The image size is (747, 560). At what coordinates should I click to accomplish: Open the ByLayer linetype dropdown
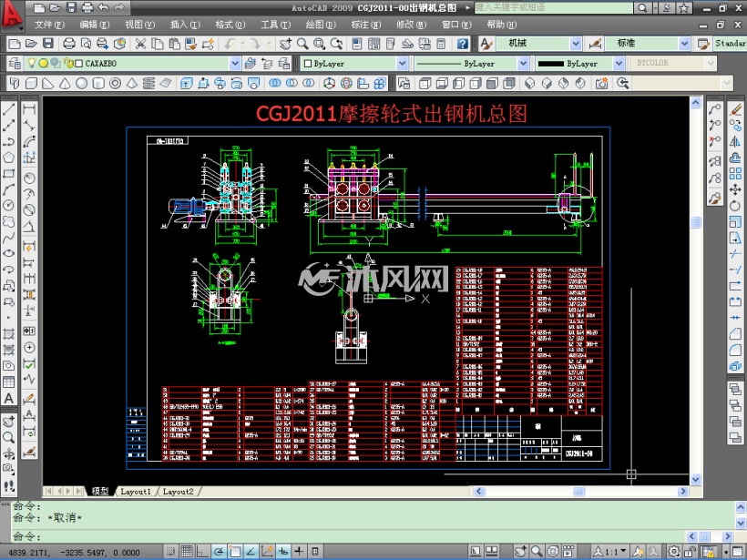tap(523, 64)
